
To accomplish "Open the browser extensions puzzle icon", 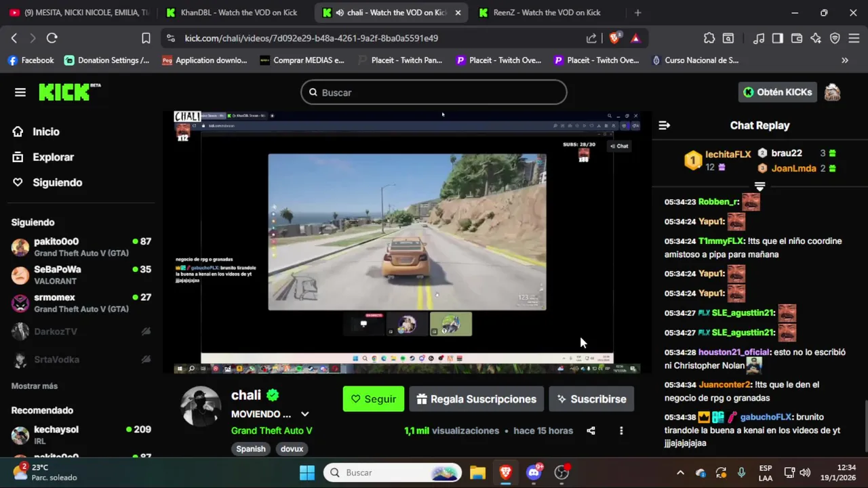I will 709,38.
